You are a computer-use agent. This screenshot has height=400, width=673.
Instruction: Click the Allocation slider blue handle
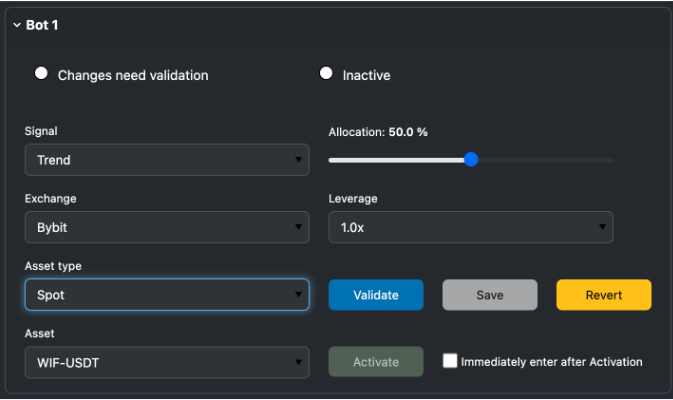(x=471, y=160)
